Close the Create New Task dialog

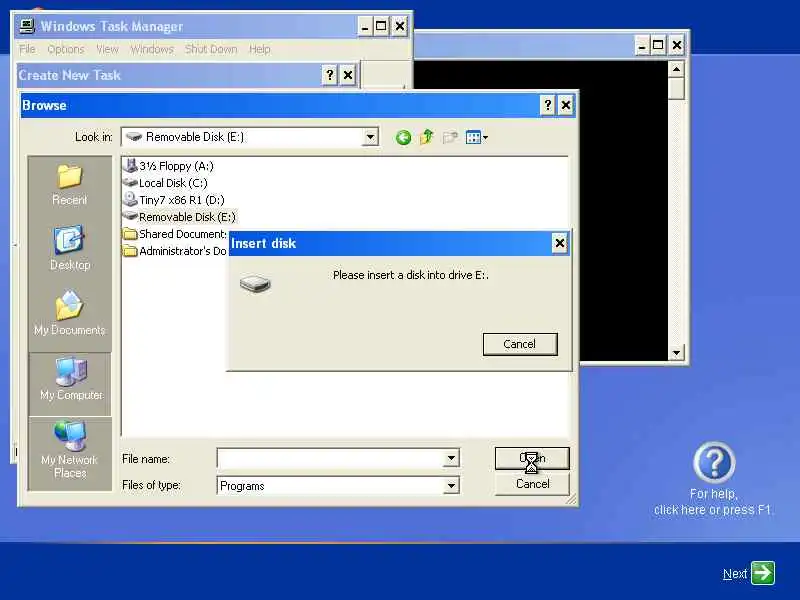click(348, 75)
